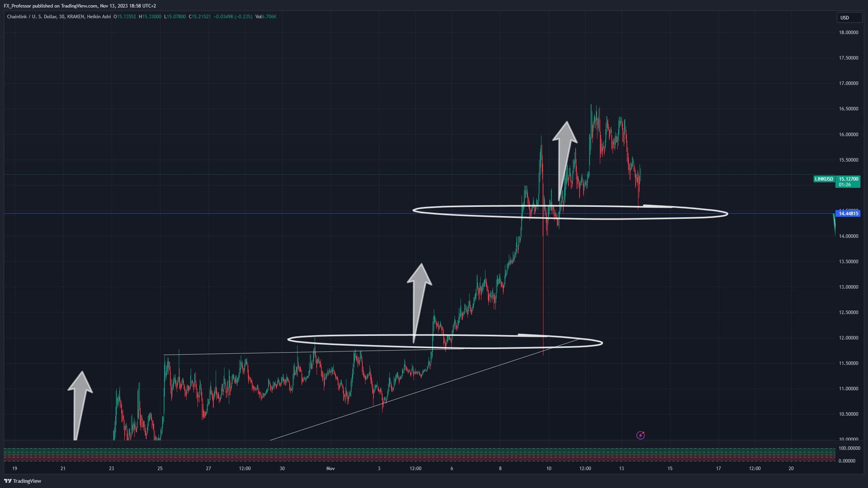The image size is (868, 488).
Task: Click the date label 13 on time axis
Action: click(x=621, y=469)
